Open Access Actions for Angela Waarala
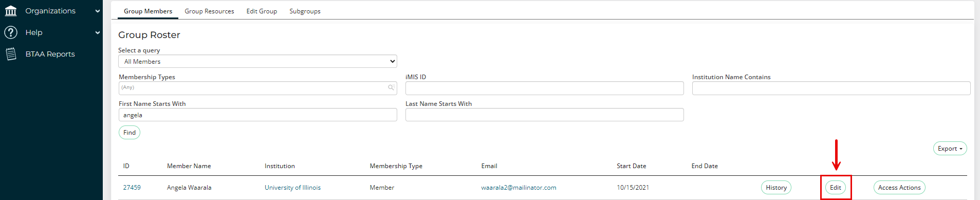The width and height of the screenshot is (980, 200). (899, 188)
